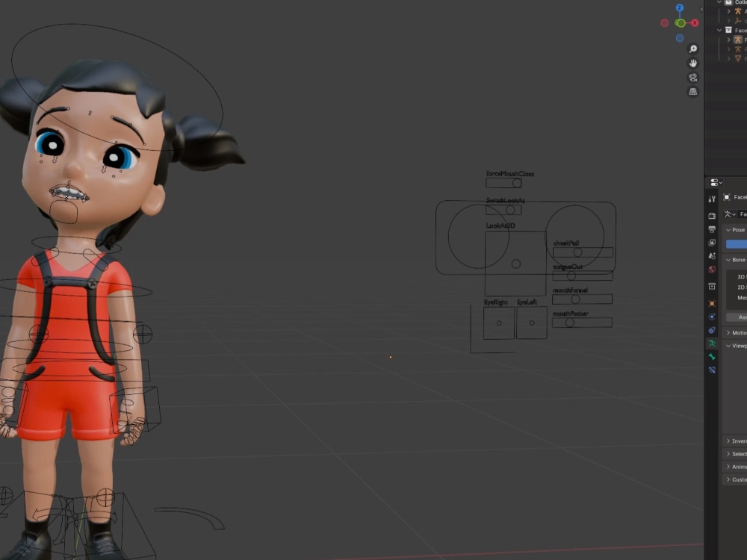Screen dimensions: 747x560
Task: Expand the Motion Paths panel
Action: point(728,333)
